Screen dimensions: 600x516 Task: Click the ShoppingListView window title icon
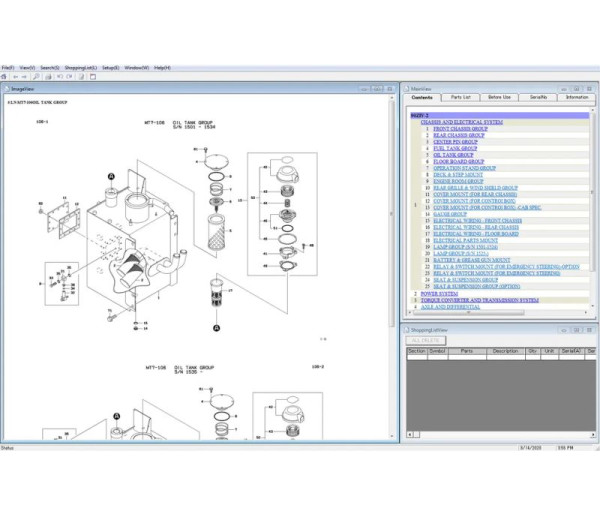point(407,329)
